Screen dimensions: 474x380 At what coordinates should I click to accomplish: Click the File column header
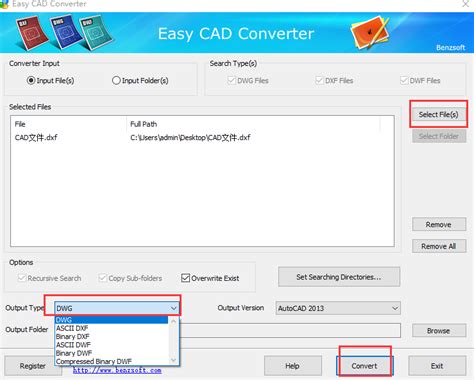(69, 124)
